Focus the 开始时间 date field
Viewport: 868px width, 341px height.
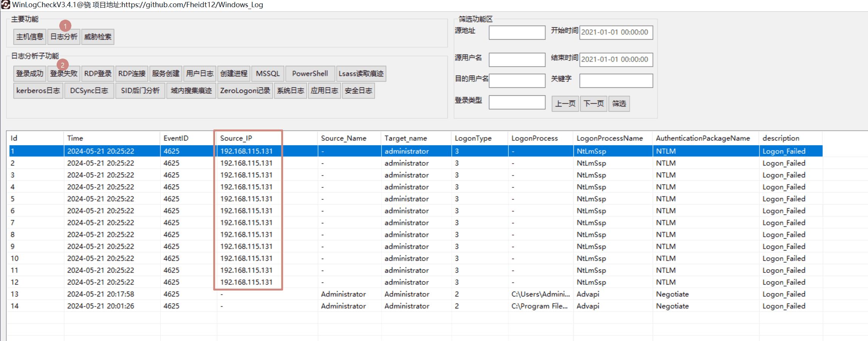(x=616, y=33)
